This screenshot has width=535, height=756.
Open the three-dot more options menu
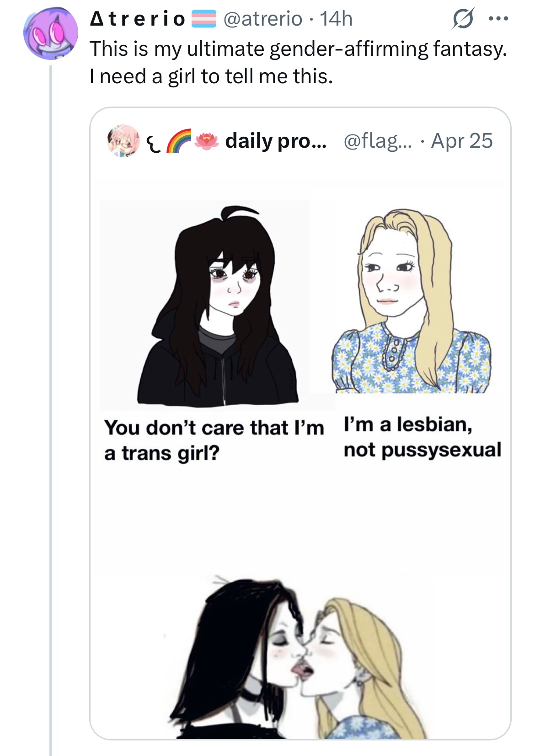point(498,19)
